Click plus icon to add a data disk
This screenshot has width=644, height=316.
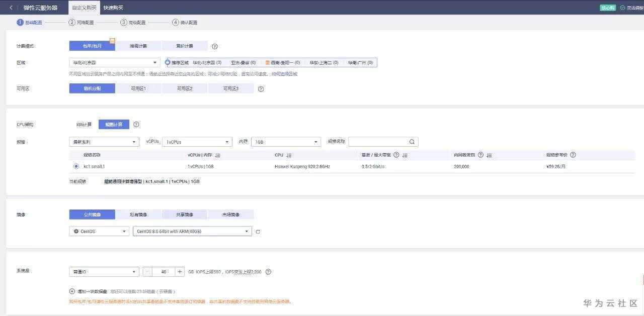[x=72, y=291]
